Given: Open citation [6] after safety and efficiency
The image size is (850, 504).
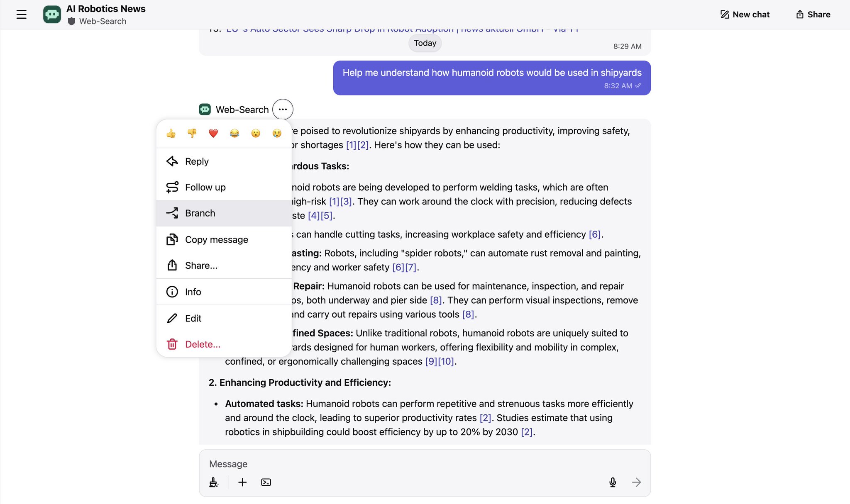Looking at the screenshot, I should click(x=595, y=234).
